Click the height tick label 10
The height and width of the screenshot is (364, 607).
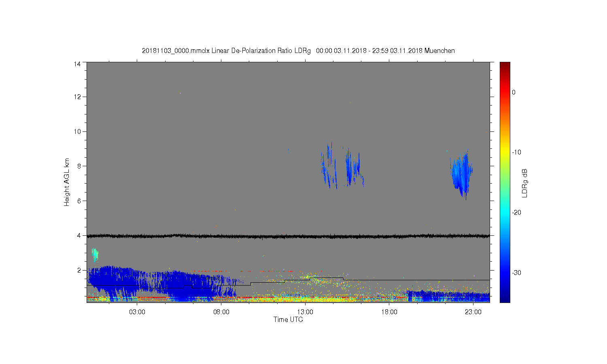[x=77, y=131]
